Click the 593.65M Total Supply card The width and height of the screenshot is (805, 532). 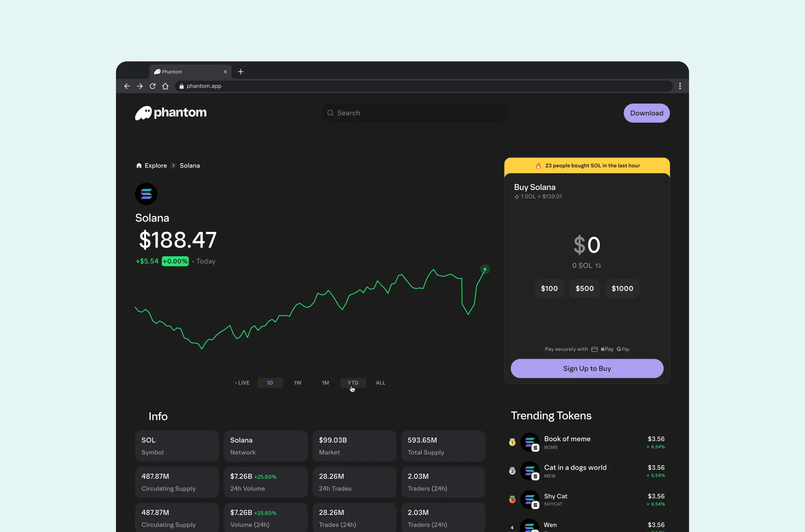[x=443, y=446]
